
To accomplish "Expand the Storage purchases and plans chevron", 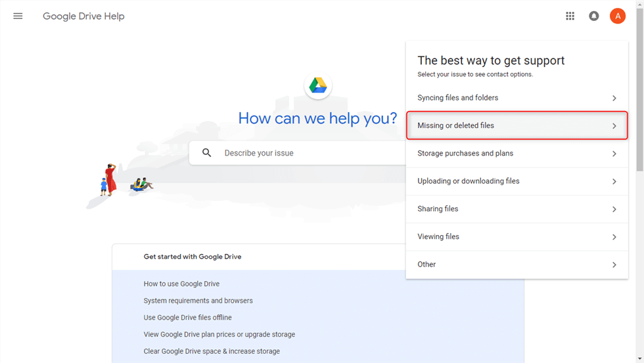I will click(x=614, y=154).
